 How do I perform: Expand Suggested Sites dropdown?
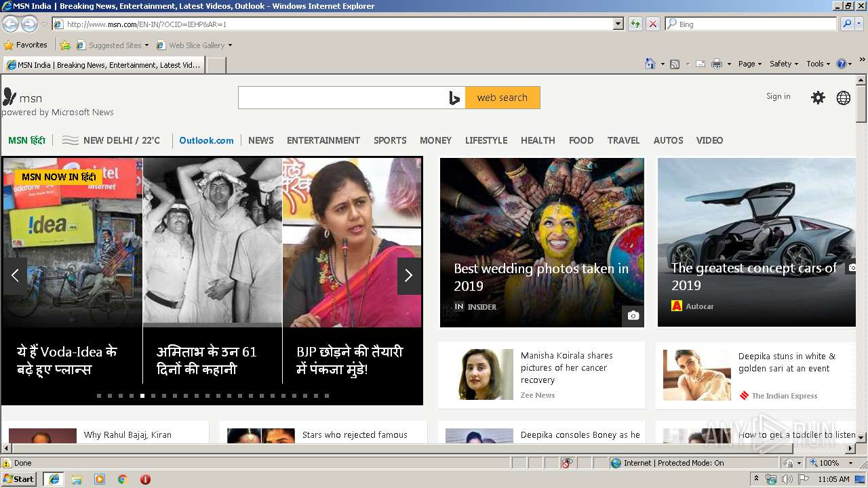(x=146, y=45)
